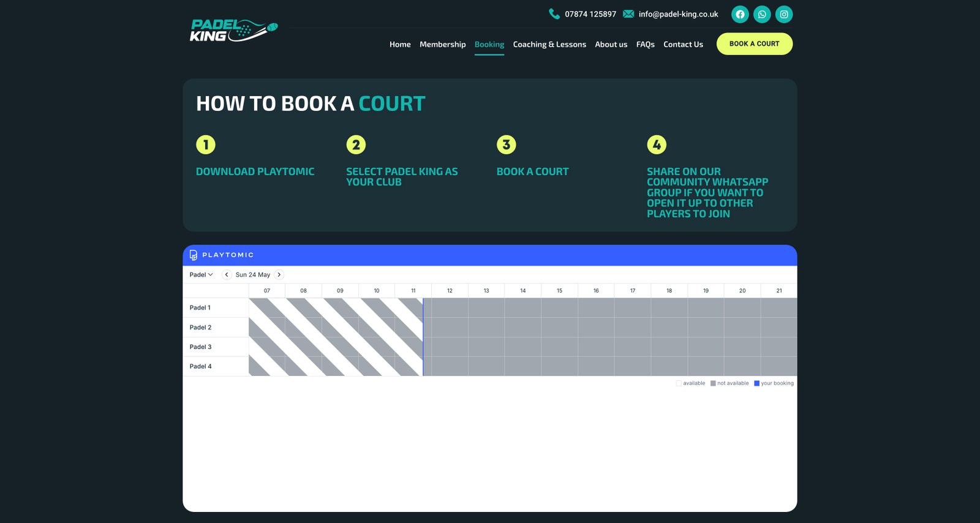
Task: Open the Padel sport dropdown
Action: (201, 274)
